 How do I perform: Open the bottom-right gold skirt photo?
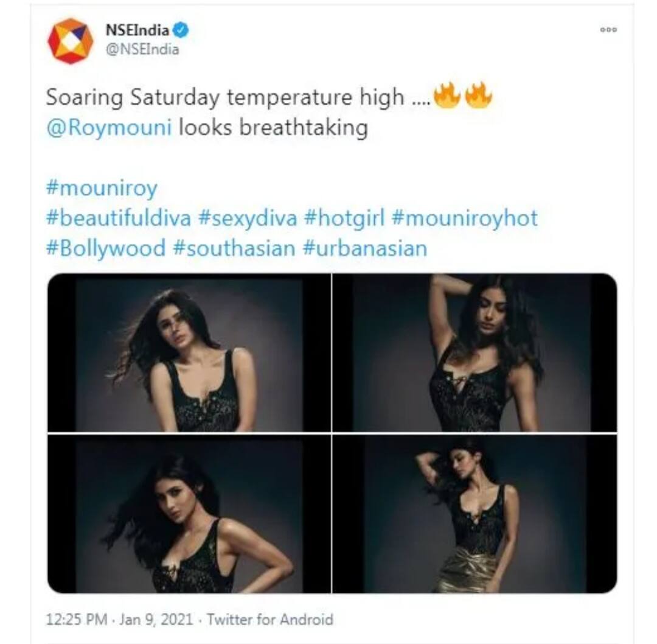coord(474,514)
